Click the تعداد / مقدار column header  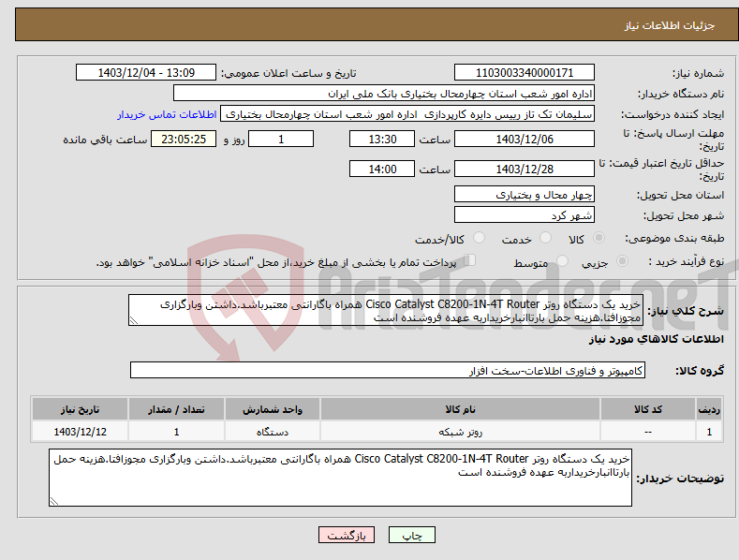pos(176,409)
